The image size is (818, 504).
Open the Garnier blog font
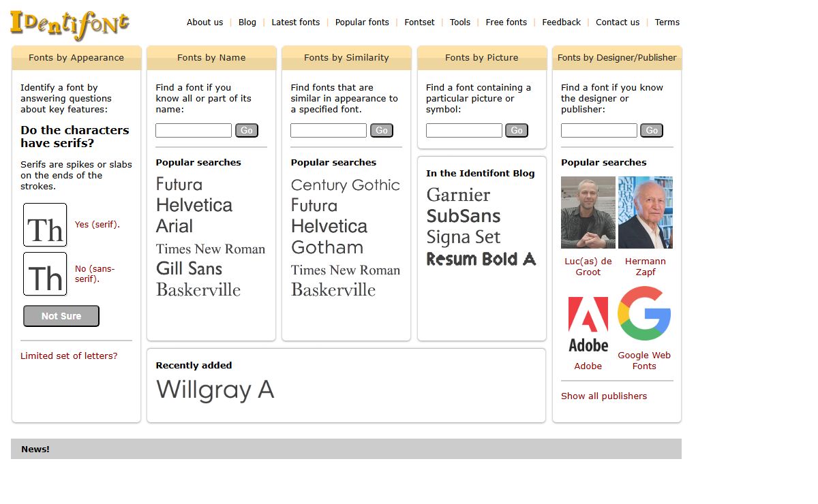click(458, 195)
